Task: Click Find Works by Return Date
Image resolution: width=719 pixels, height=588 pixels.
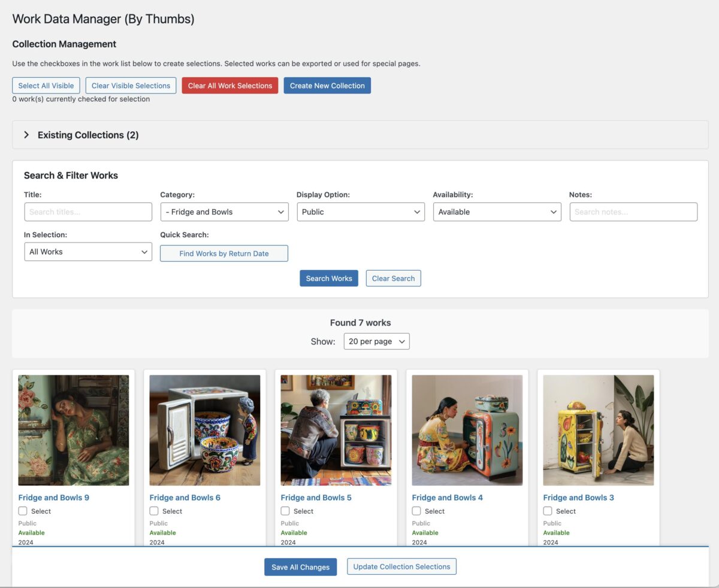Action: point(224,253)
